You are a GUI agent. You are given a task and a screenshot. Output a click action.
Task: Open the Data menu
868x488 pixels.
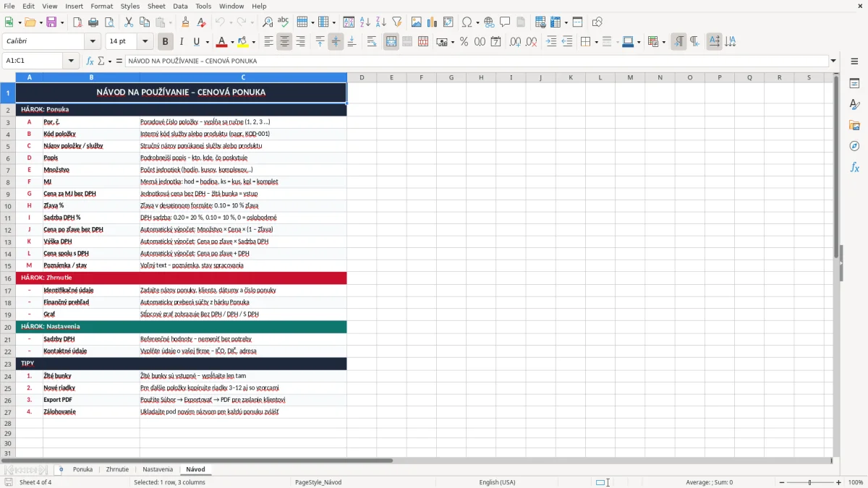pos(180,6)
